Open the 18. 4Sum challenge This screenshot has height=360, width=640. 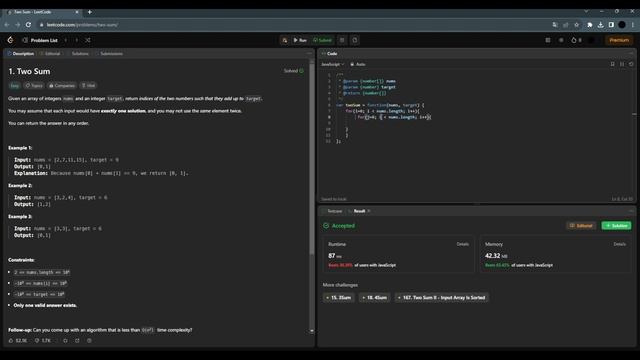point(375,298)
